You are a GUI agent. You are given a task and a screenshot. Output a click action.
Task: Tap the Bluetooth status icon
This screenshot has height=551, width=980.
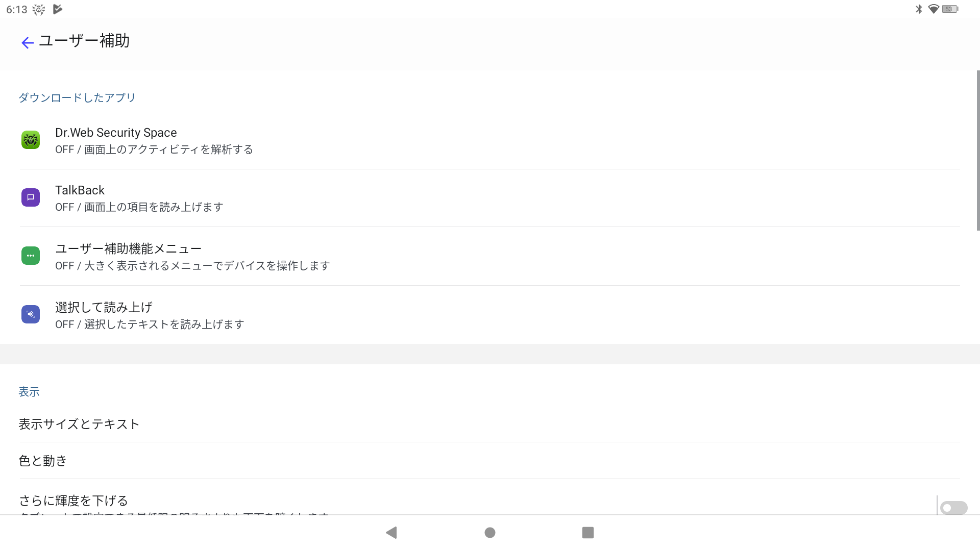[919, 9]
